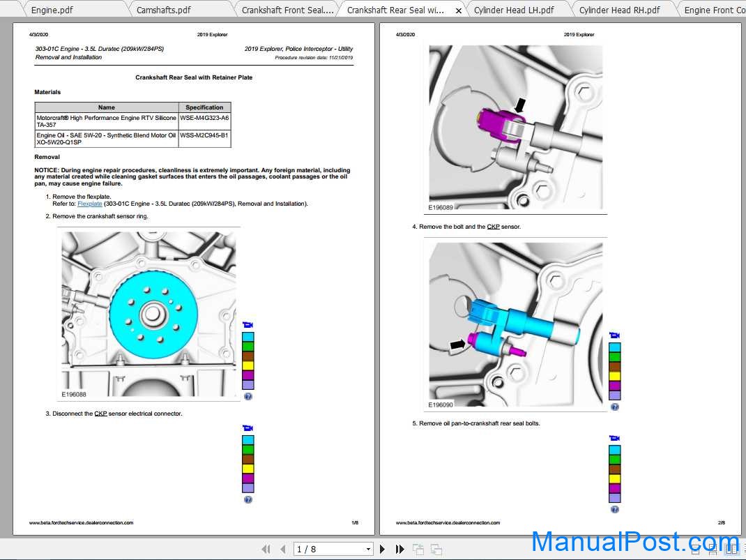Click into the 1 / 8 page field

pos(328,549)
